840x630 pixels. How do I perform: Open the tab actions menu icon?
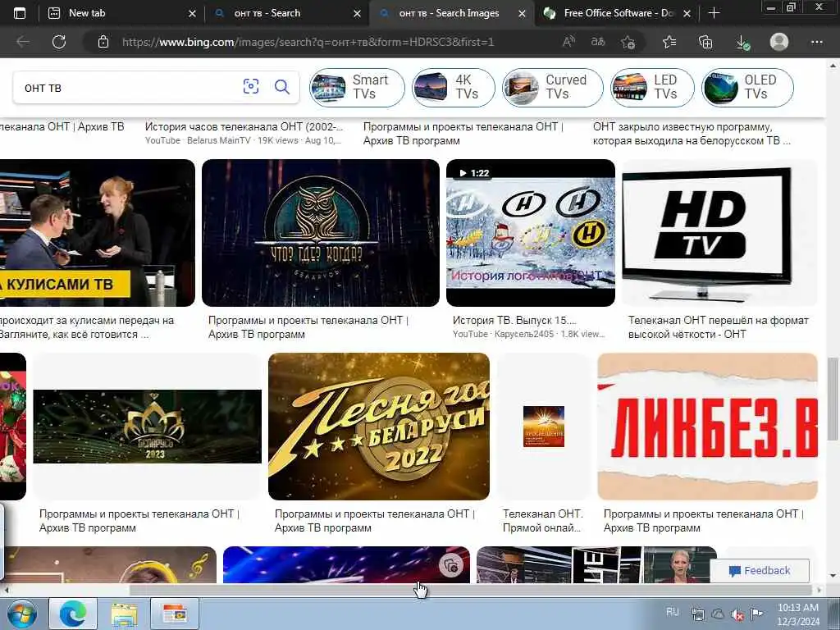click(20, 13)
